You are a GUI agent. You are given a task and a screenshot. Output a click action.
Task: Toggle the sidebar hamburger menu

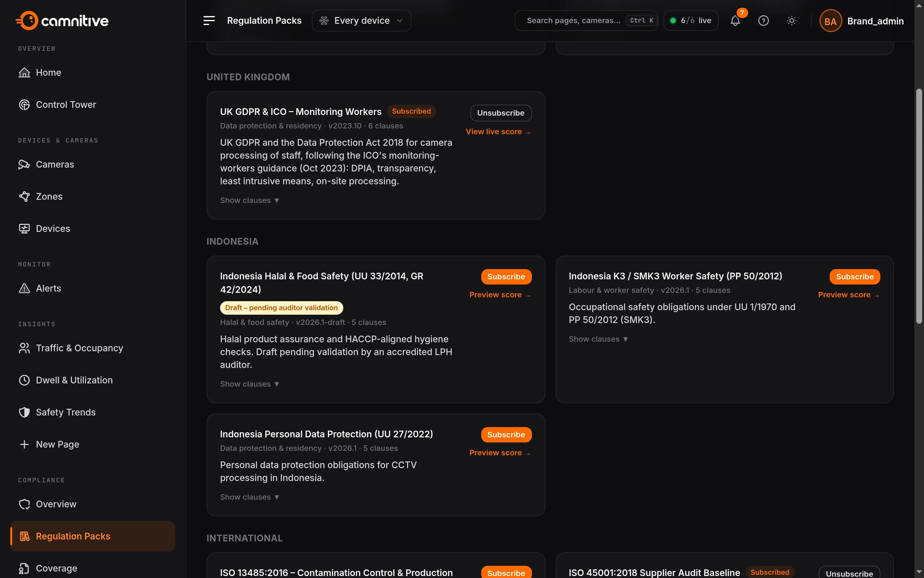pyautogui.click(x=209, y=21)
